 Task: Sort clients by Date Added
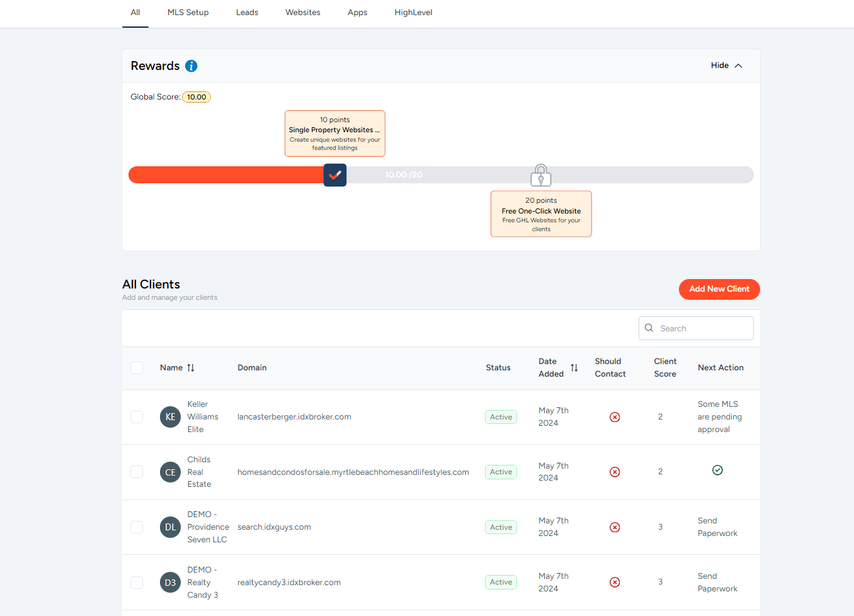point(574,367)
